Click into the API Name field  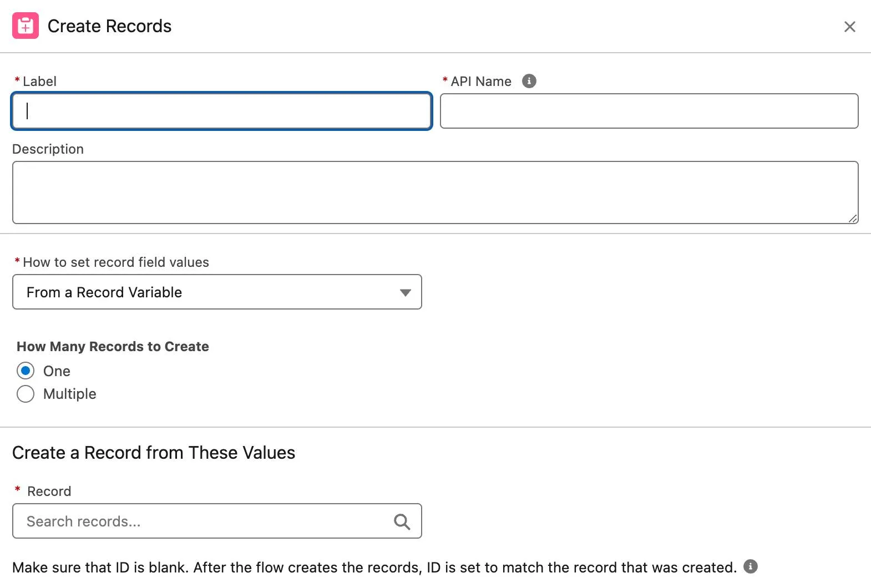pyautogui.click(x=649, y=111)
